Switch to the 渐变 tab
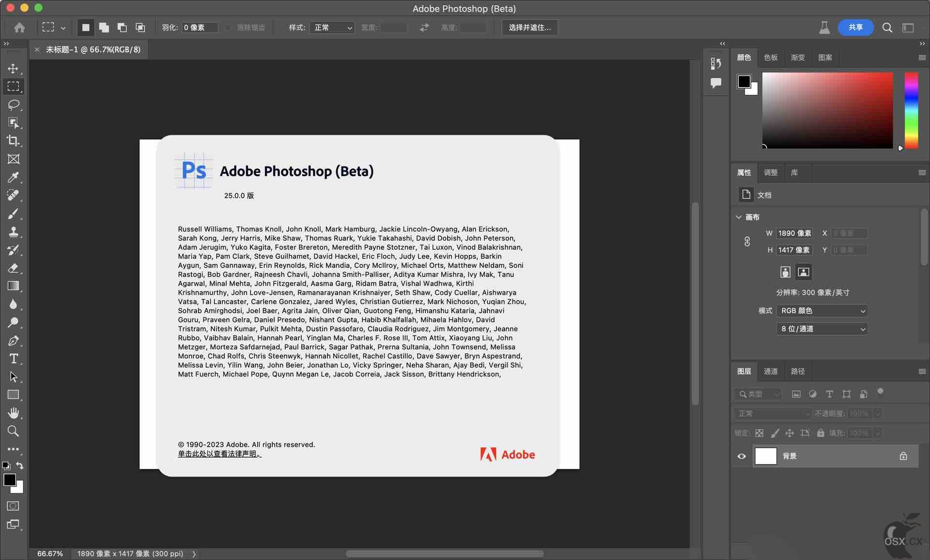Screen dimensions: 930x560 [798, 58]
